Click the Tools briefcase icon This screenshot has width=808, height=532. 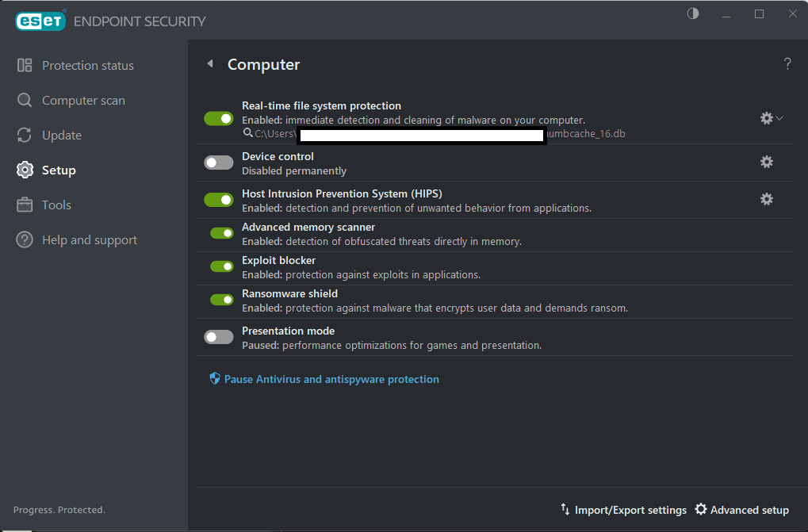coord(25,205)
